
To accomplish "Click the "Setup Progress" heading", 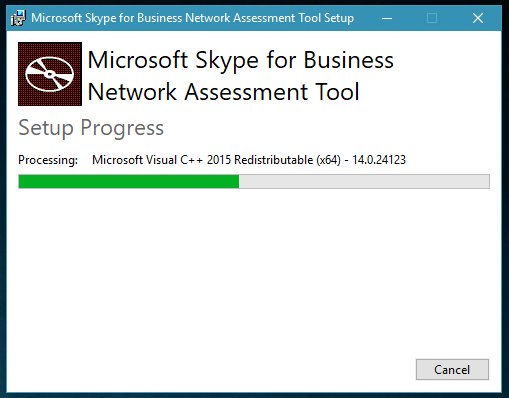I will click(x=91, y=128).
